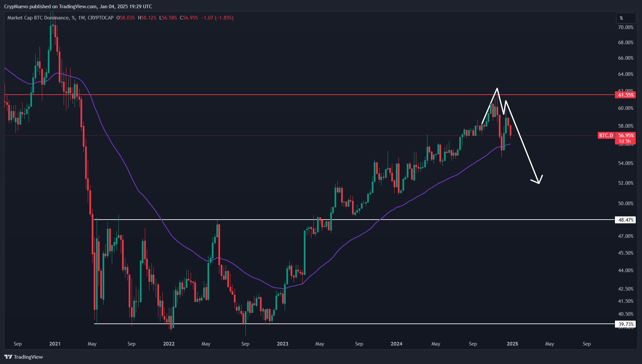Click the 58.00% price scale label
642x364 pixels.
point(626,126)
